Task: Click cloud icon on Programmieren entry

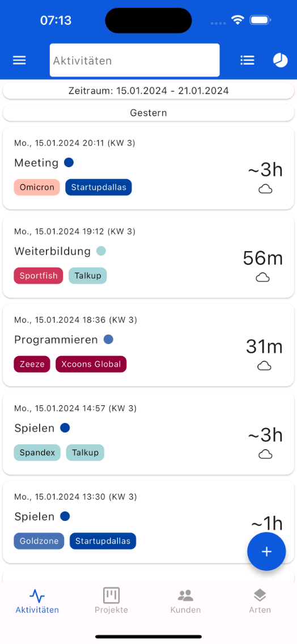Action: pyautogui.click(x=265, y=366)
